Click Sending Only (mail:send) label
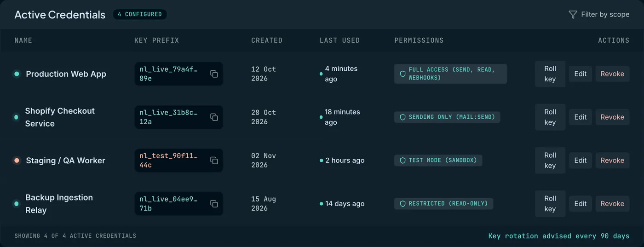The height and width of the screenshot is (247, 644). [x=452, y=117]
